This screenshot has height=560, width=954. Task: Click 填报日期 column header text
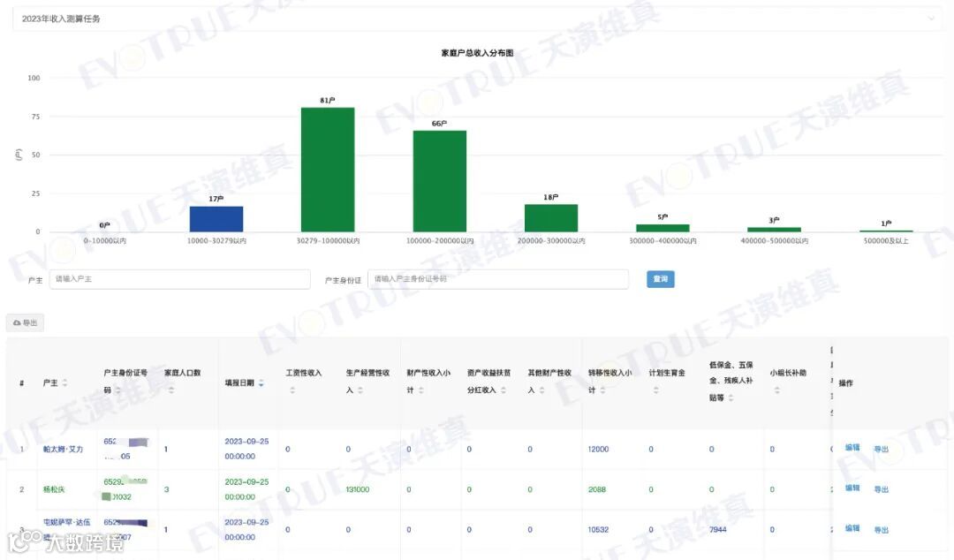(x=239, y=382)
